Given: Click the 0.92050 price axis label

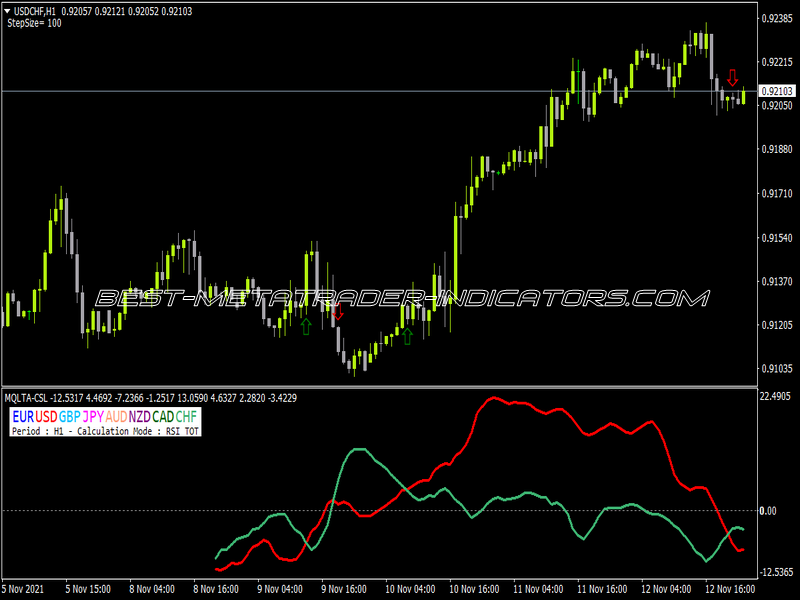Looking at the screenshot, I should pyautogui.click(x=777, y=106).
